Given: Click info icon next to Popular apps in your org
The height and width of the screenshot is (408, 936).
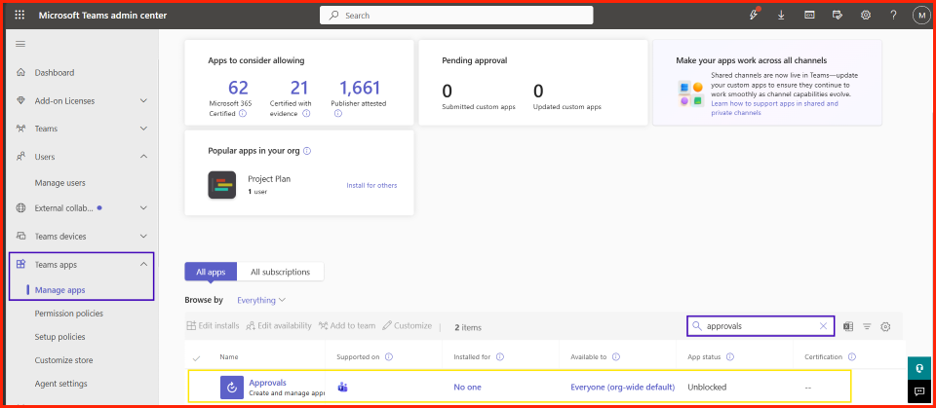Looking at the screenshot, I should click(x=307, y=151).
